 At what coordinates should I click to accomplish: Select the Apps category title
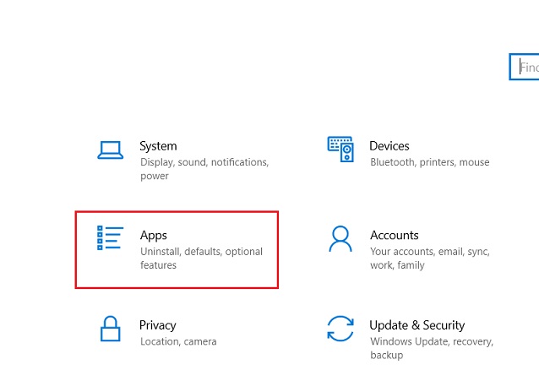pos(154,236)
